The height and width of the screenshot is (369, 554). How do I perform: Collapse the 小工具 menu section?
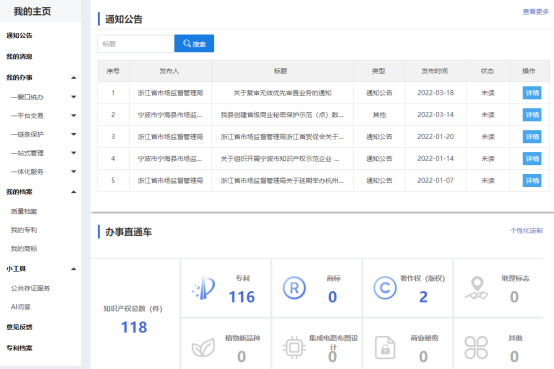[73, 269]
